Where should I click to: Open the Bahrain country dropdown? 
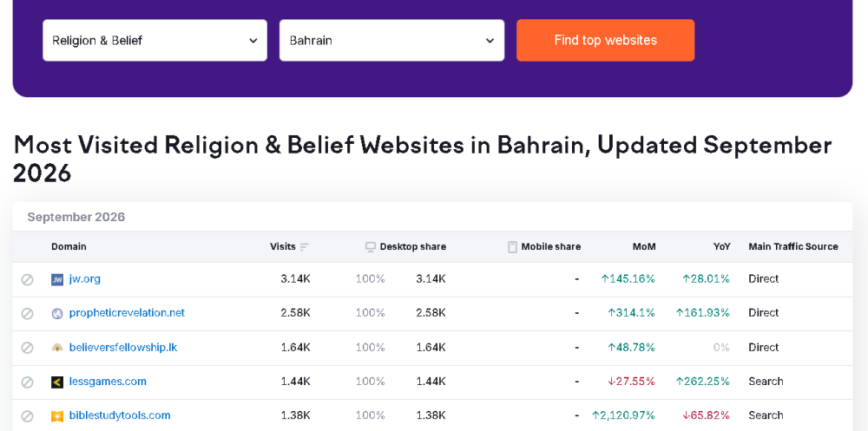tap(392, 41)
